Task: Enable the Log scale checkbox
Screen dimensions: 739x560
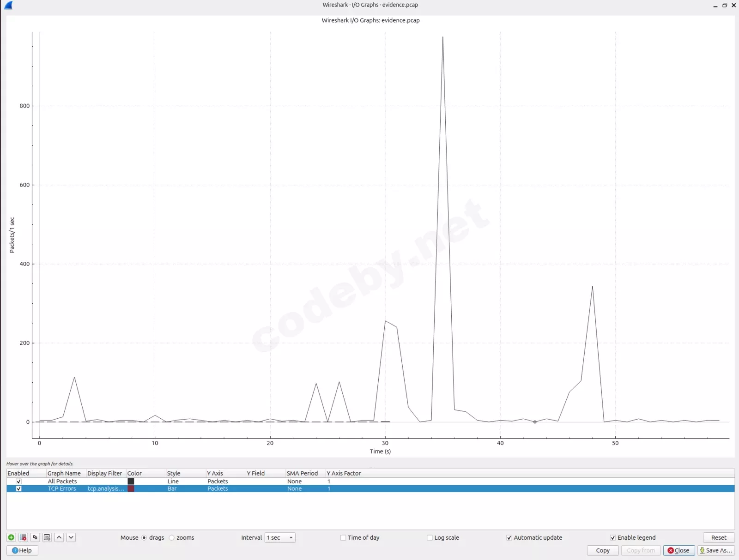Action: 430,537
